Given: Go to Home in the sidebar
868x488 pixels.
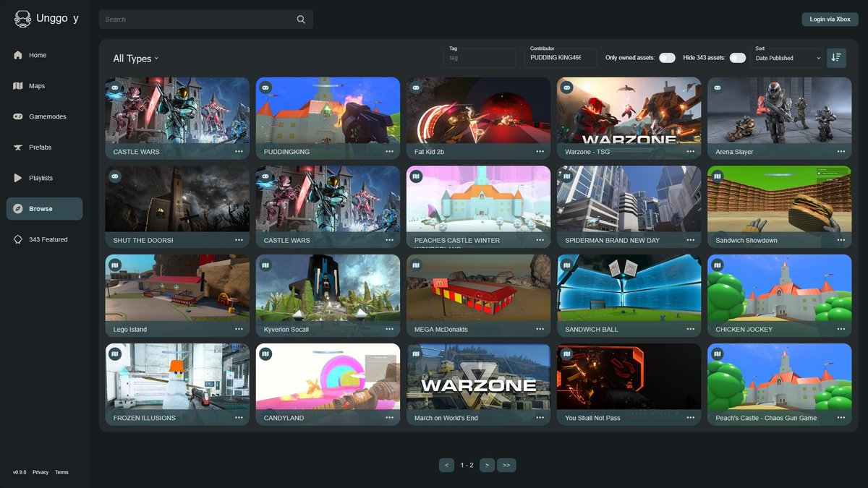Looking at the screenshot, I should [44, 55].
